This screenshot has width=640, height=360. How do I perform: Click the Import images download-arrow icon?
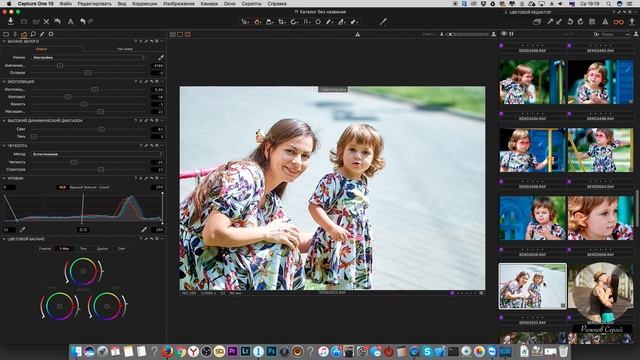tap(10, 21)
